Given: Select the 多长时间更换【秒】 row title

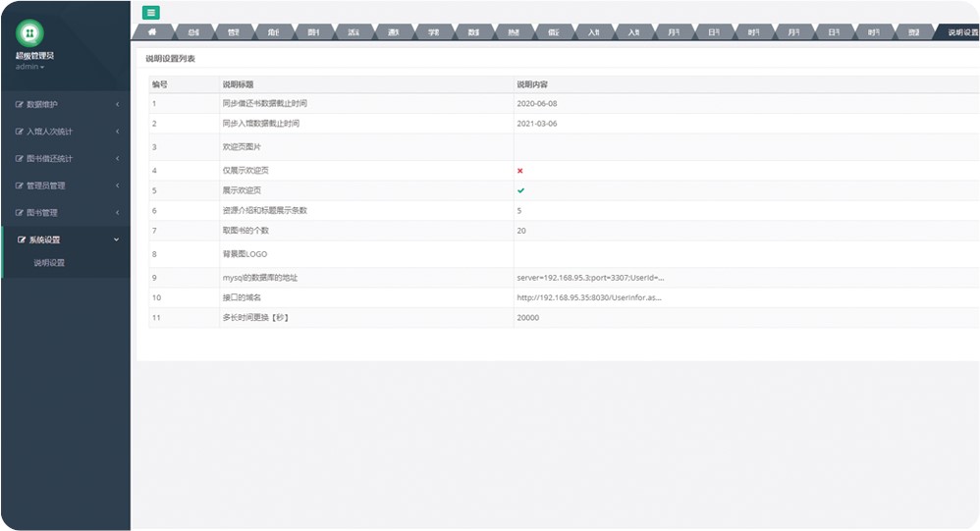Looking at the screenshot, I should (x=255, y=318).
